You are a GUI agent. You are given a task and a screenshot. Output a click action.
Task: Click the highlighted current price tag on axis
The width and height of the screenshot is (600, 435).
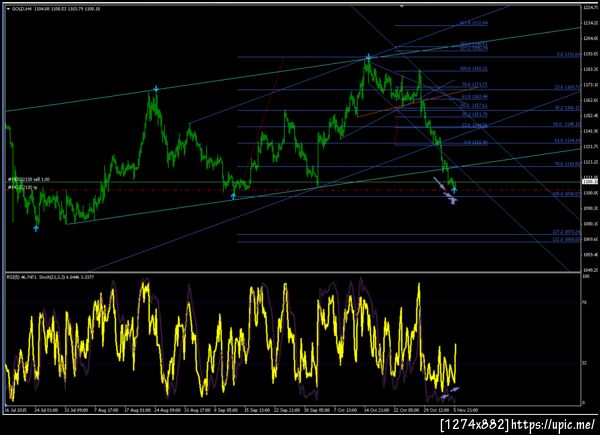[x=590, y=181]
